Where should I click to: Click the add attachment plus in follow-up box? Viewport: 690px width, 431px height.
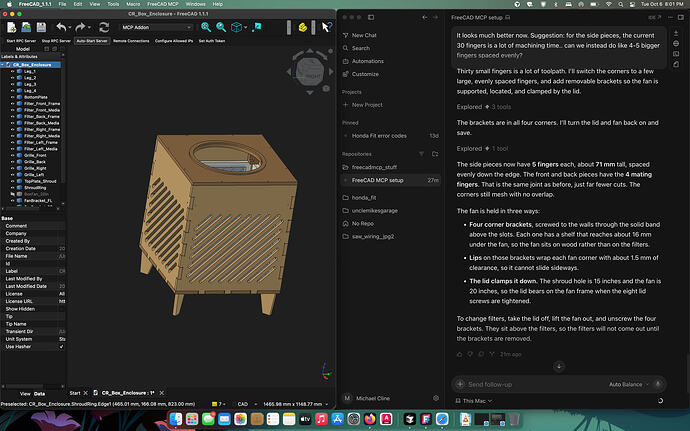tap(460, 384)
